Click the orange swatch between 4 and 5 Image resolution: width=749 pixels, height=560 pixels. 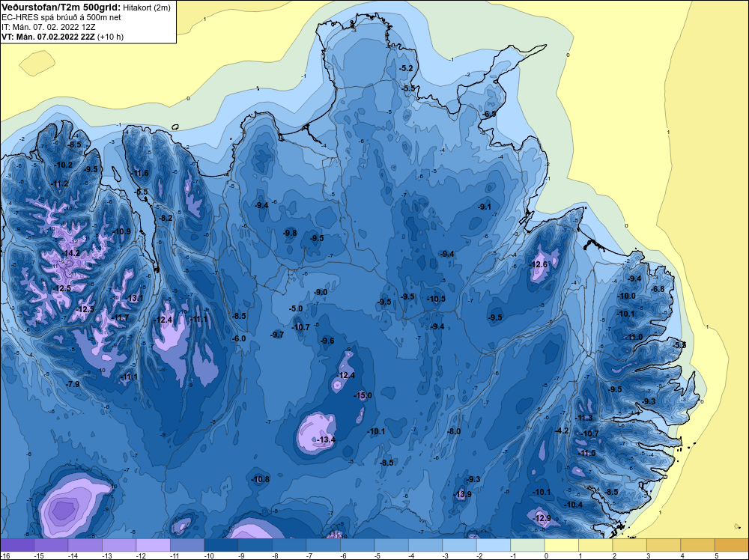[x=698, y=545]
